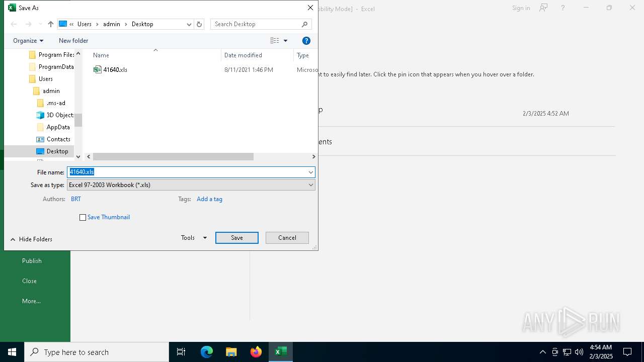Click More... in the Excel backstage menu
This screenshot has height=362, width=644.
(x=31, y=301)
